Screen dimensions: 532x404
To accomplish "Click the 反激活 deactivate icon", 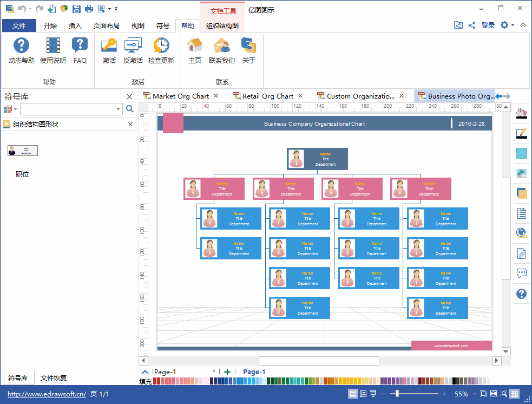I will tap(133, 50).
